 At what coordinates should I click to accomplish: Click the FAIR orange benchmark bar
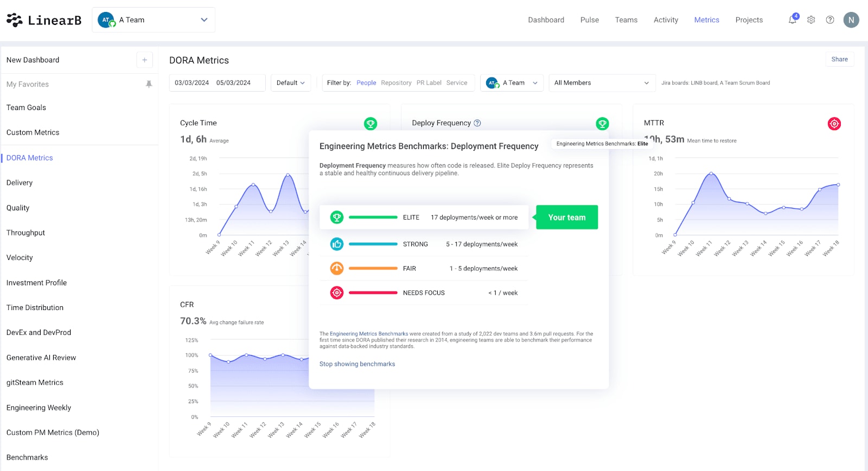point(373,268)
